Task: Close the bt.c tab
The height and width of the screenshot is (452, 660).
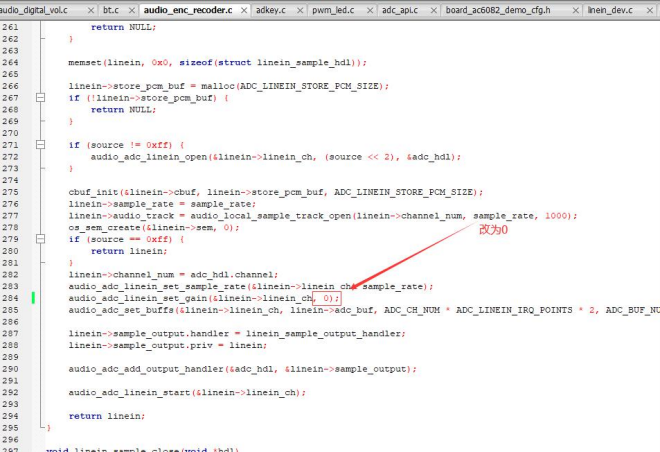Action: point(132,11)
